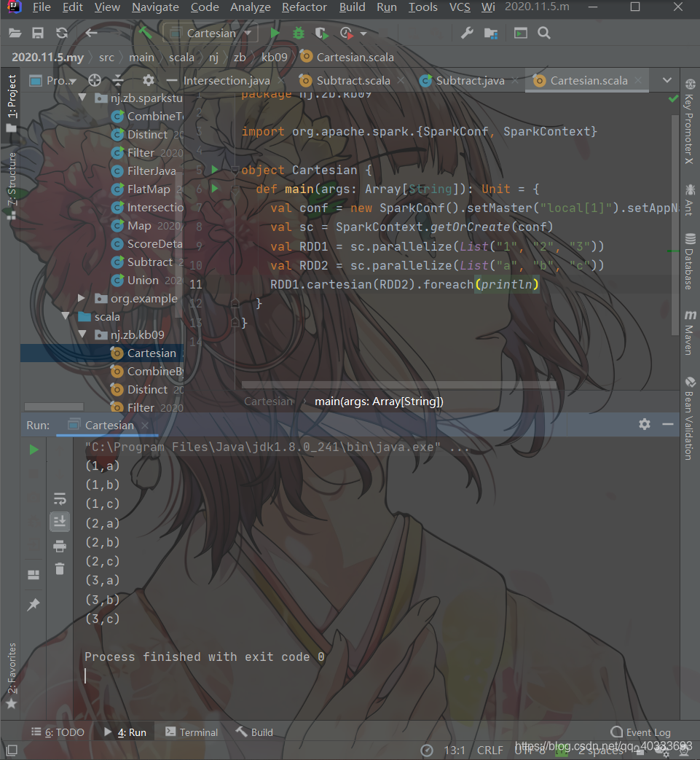The height and width of the screenshot is (760, 700).
Task: Rerun program using Run panel green arrow
Action: tap(34, 450)
